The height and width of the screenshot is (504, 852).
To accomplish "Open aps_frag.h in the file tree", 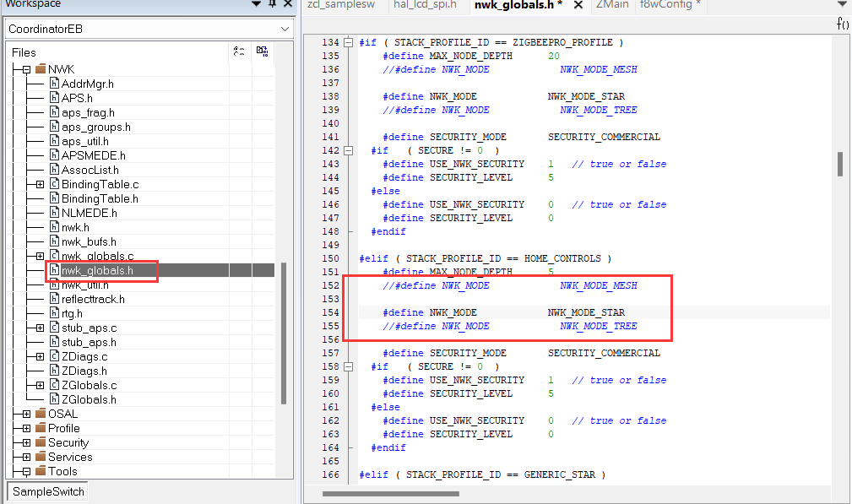I will point(88,112).
